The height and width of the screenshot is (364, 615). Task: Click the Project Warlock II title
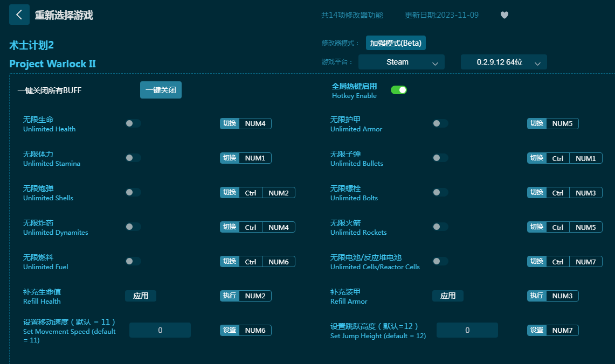[53, 64]
